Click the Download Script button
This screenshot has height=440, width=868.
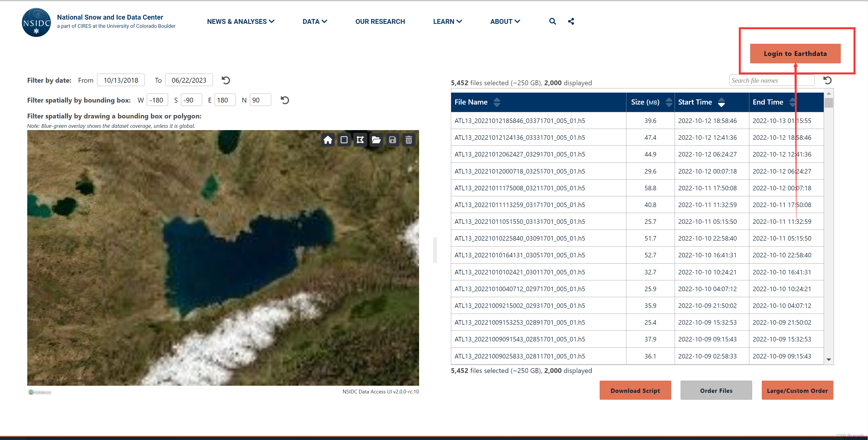point(635,391)
